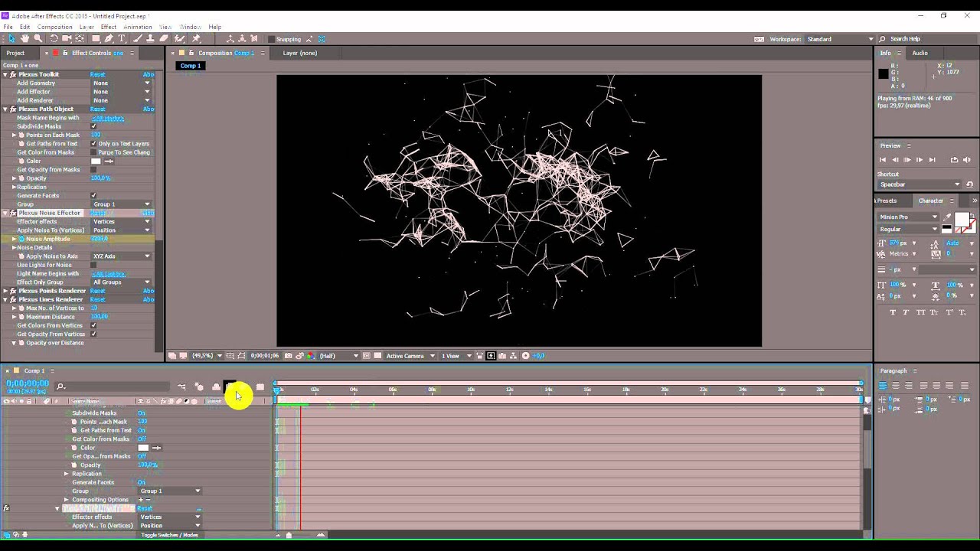Enable Use Lights for Noise checkbox

pyautogui.click(x=93, y=265)
